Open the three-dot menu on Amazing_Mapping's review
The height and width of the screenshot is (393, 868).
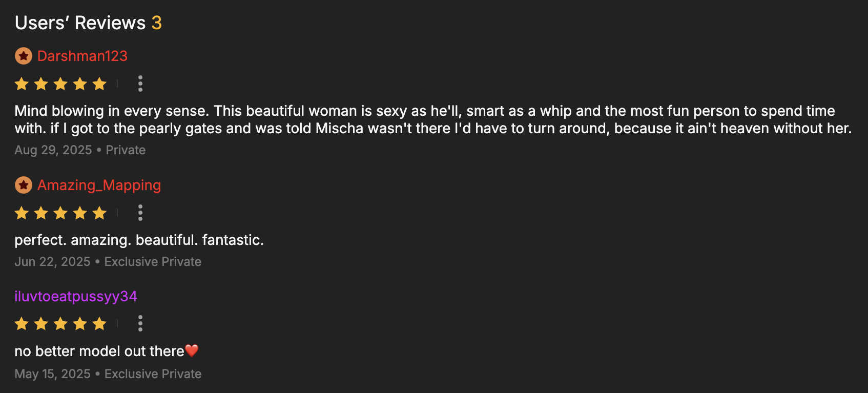point(140,213)
